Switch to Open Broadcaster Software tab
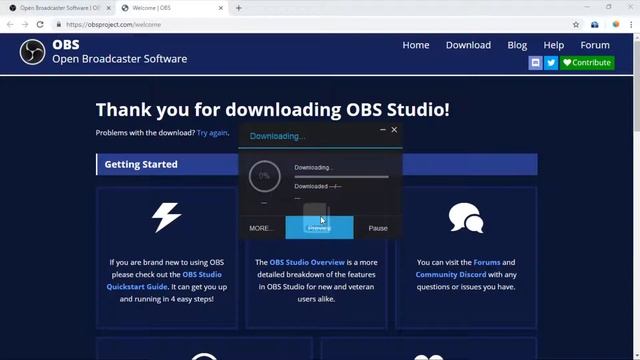 pyautogui.click(x=59, y=8)
